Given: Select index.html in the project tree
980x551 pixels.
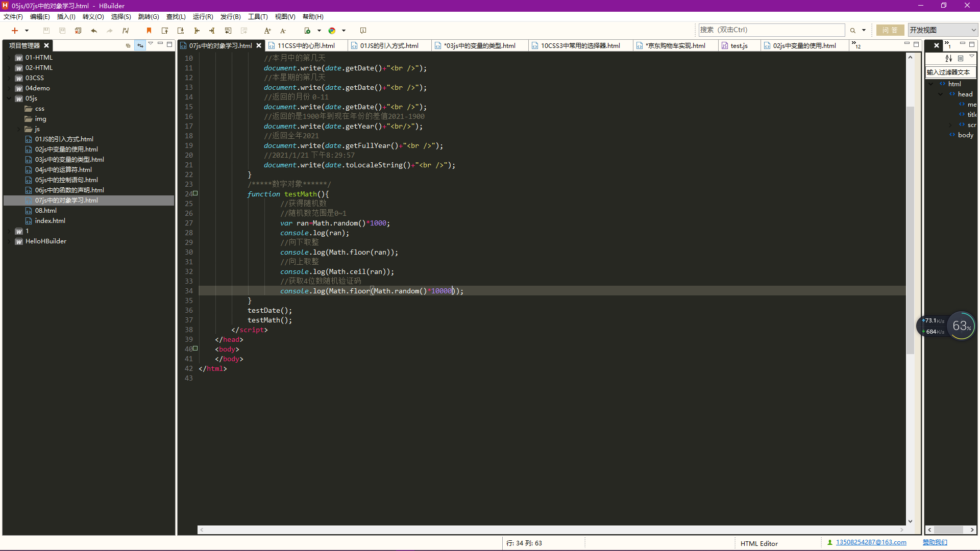Looking at the screenshot, I should click(50, 221).
